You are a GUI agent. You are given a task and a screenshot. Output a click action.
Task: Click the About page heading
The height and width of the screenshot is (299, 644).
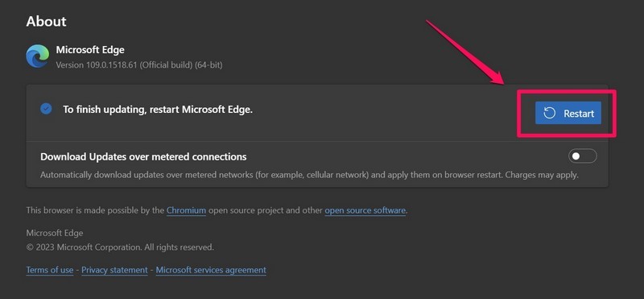coord(46,22)
